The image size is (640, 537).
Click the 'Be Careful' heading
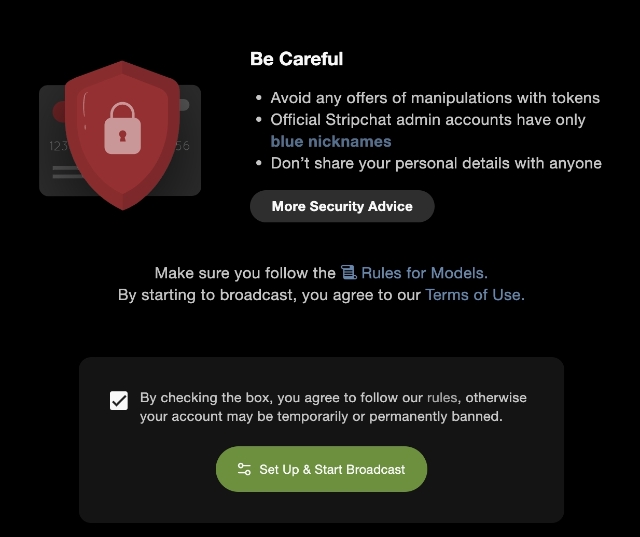[296, 59]
